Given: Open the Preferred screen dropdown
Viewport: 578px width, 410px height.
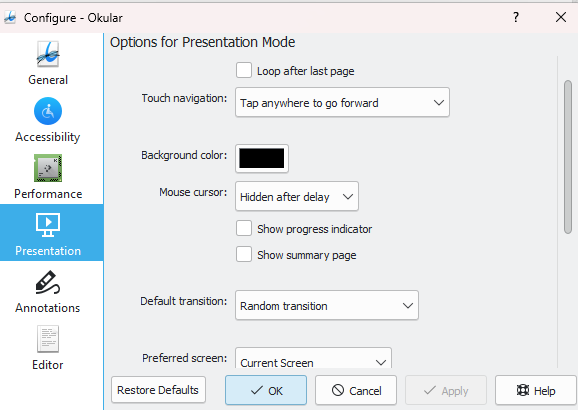Looking at the screenshot, I should [313, 358].
